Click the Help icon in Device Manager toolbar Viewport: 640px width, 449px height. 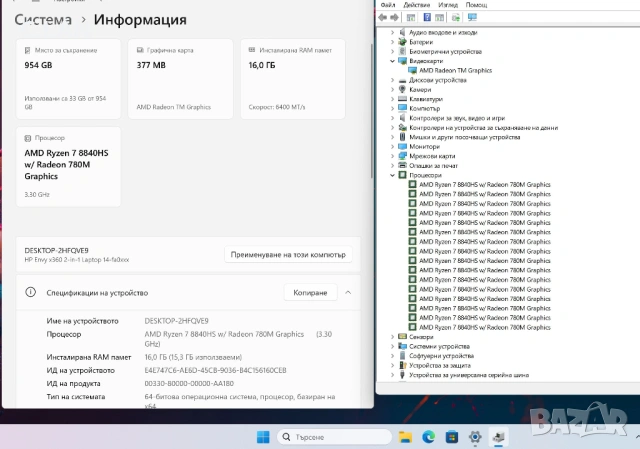[x=427, y=17]
